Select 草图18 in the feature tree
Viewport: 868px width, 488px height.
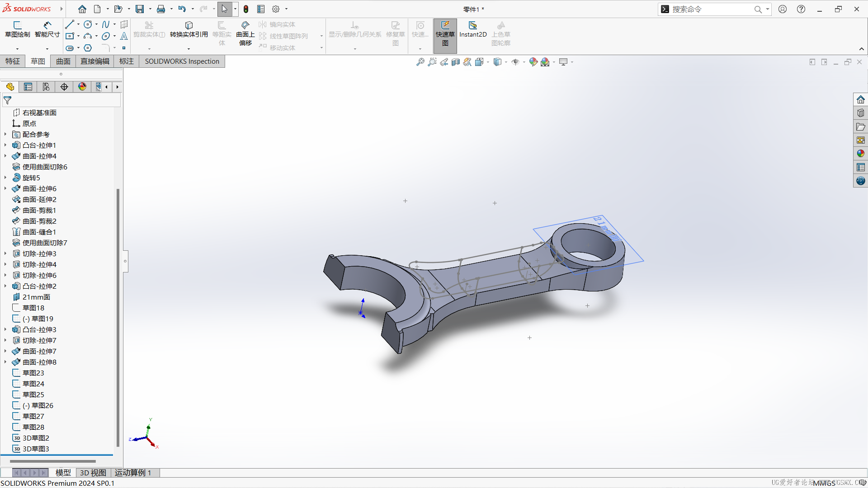click(x=33, y=308)
